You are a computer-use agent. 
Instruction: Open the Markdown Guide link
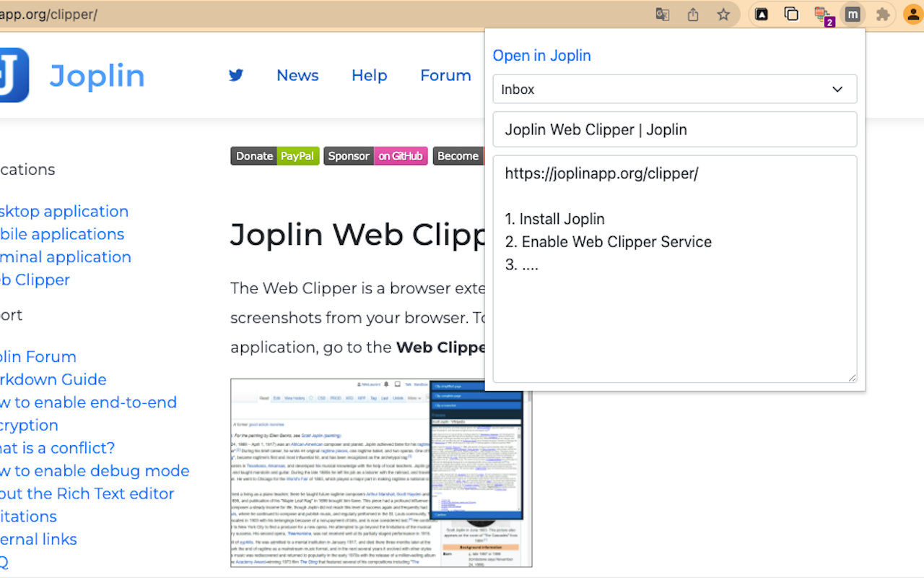[x=53, y=379]
